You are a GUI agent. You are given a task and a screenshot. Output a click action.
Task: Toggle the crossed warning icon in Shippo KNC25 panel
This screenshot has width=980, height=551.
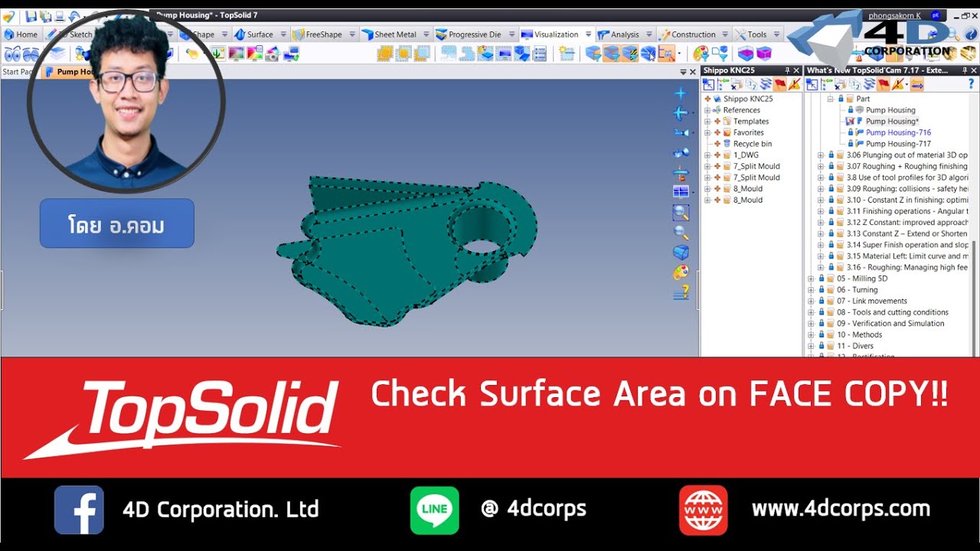pos(794,84)
